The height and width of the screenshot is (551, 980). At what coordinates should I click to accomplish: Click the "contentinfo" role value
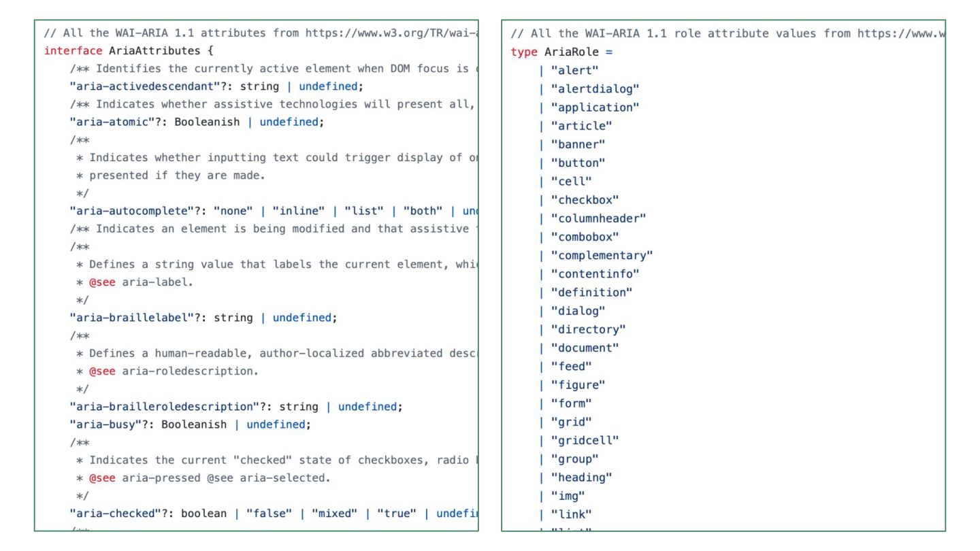pyautogui.click(x=595, y=274)
